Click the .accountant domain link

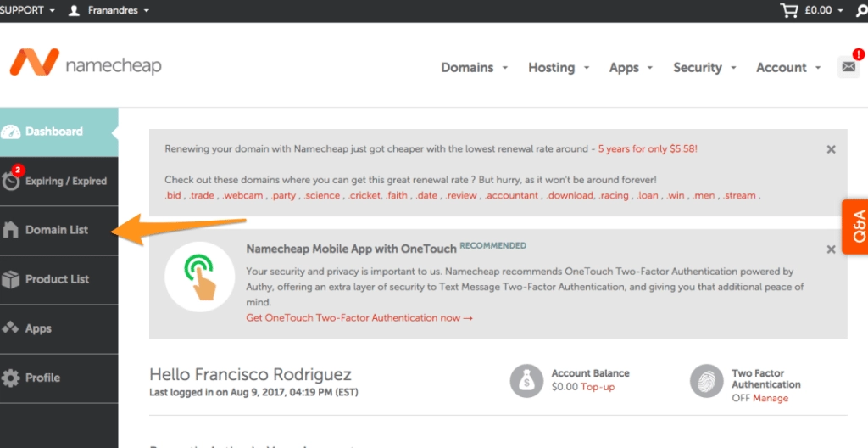pos(511,195)
